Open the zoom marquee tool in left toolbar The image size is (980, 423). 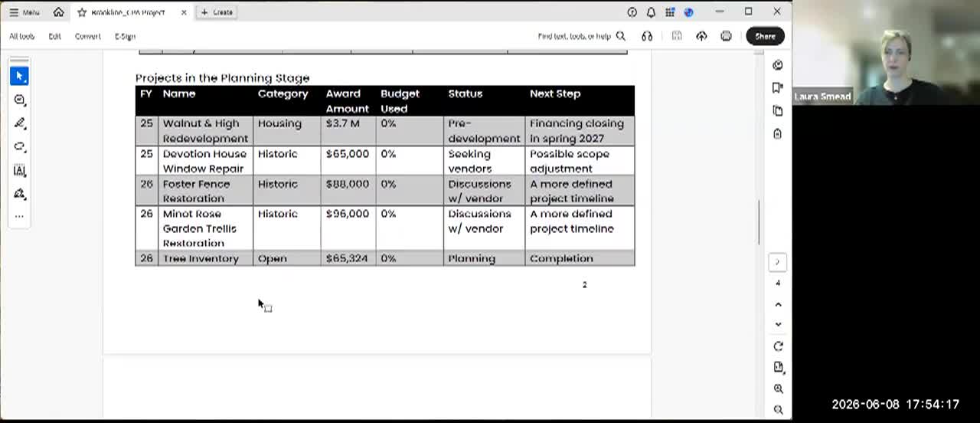pos(20,100)
